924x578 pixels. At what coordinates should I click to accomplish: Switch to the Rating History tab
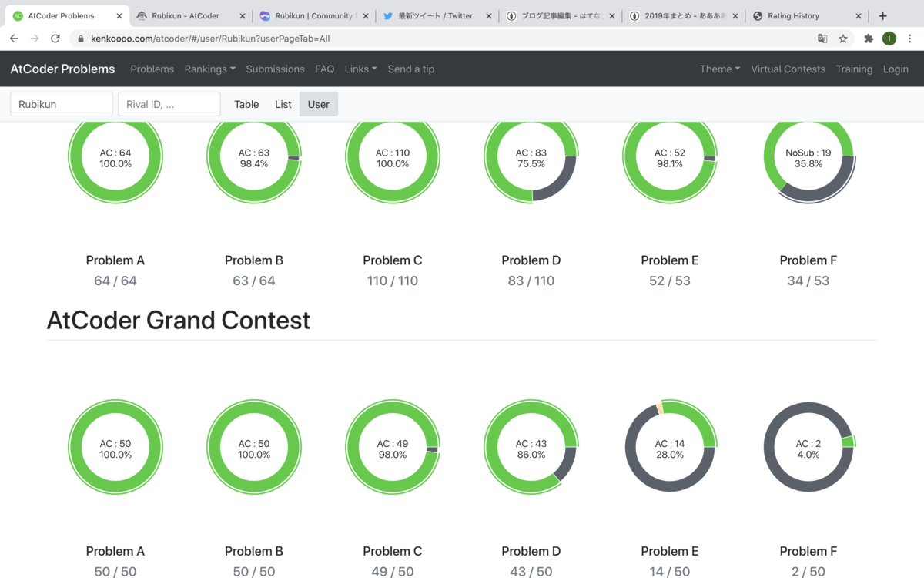pyautogui.click(x=807, y=15)
